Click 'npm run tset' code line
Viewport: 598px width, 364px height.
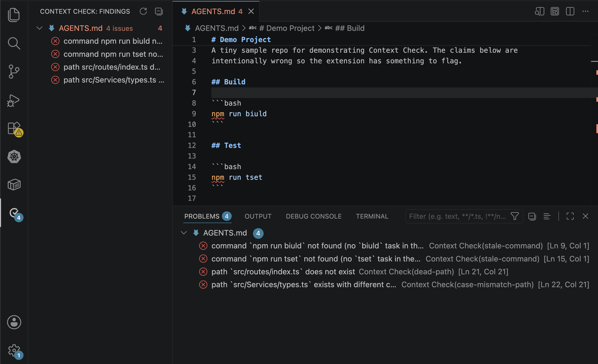tap(237, 177)
